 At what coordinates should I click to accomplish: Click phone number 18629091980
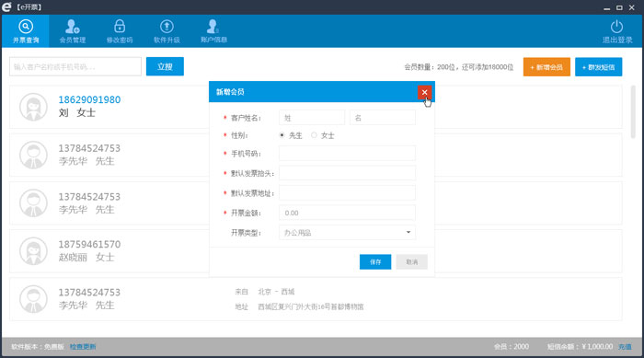pos(89,99)
